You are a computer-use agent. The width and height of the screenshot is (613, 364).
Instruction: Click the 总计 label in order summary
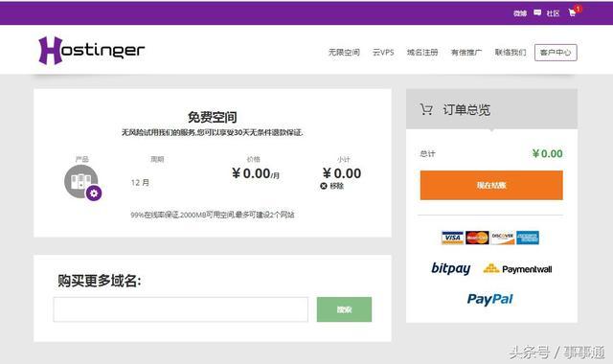tap(427, 153)
